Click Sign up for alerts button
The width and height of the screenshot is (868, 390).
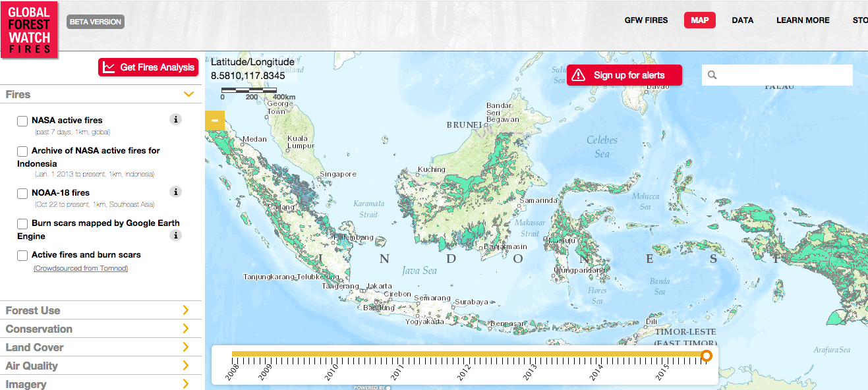(x=624, y=75)
